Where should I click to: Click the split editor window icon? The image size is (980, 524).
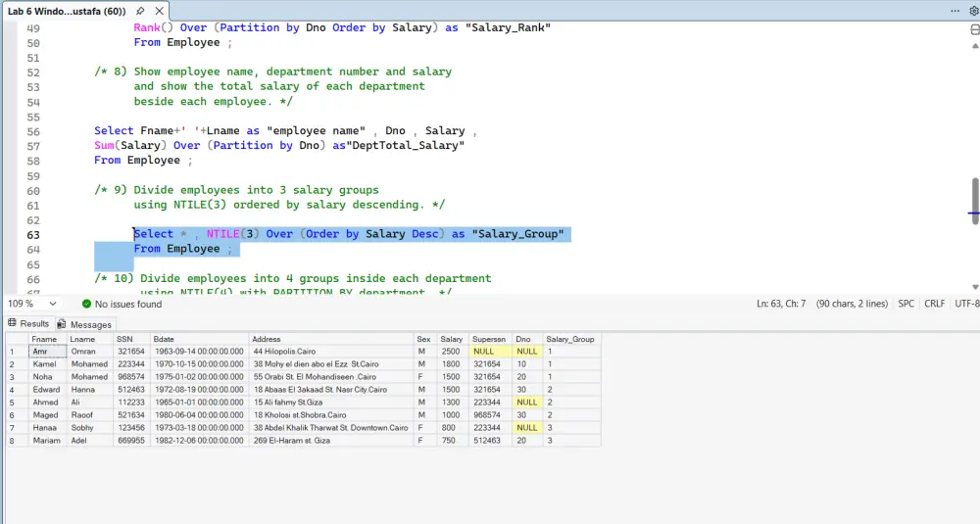[974, 30]
